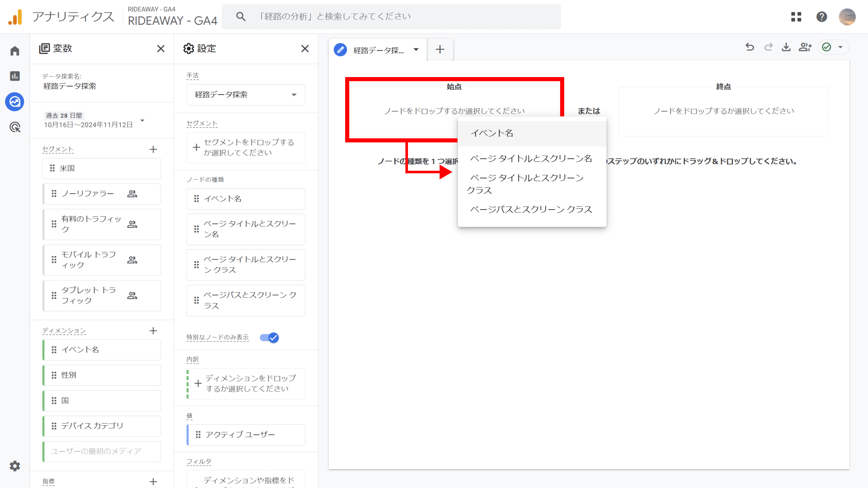Click the 内訳 dimension drop zone
Image resolution: width=868 pixels, height=488 pixels.
[x=246, y=384]
